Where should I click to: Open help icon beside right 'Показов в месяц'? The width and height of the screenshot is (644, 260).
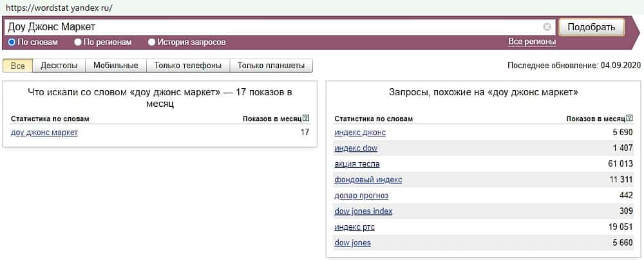coord(630,118)
